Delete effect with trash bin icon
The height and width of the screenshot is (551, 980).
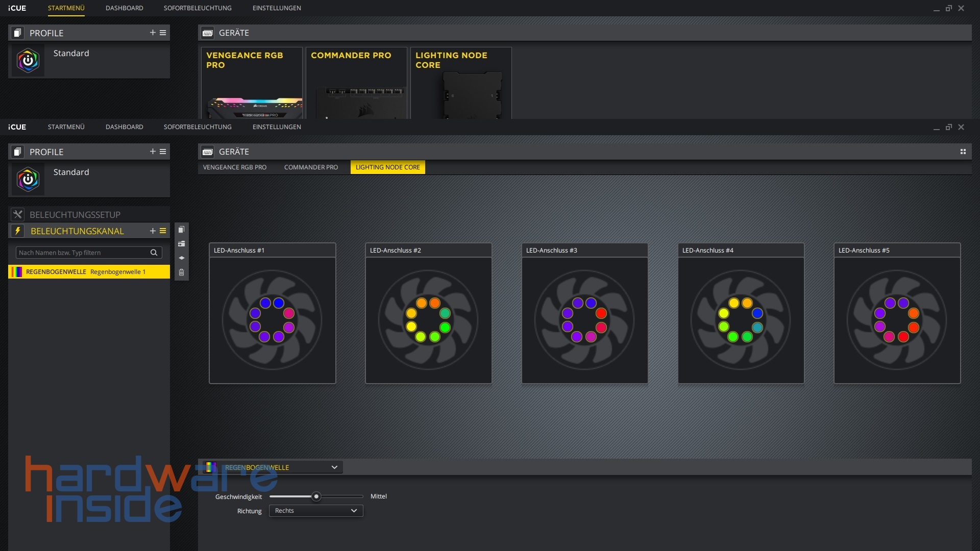click(181, 272)
